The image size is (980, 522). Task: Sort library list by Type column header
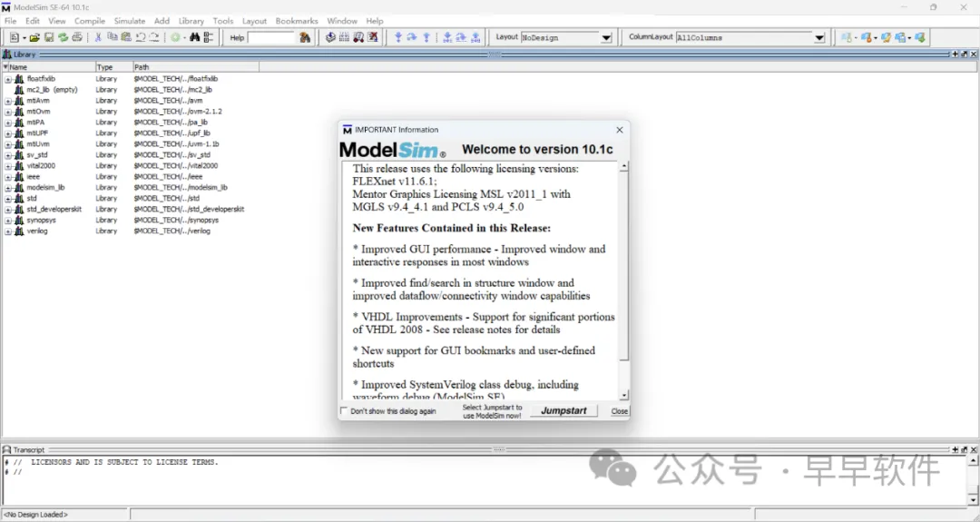(x=113, y=67)
